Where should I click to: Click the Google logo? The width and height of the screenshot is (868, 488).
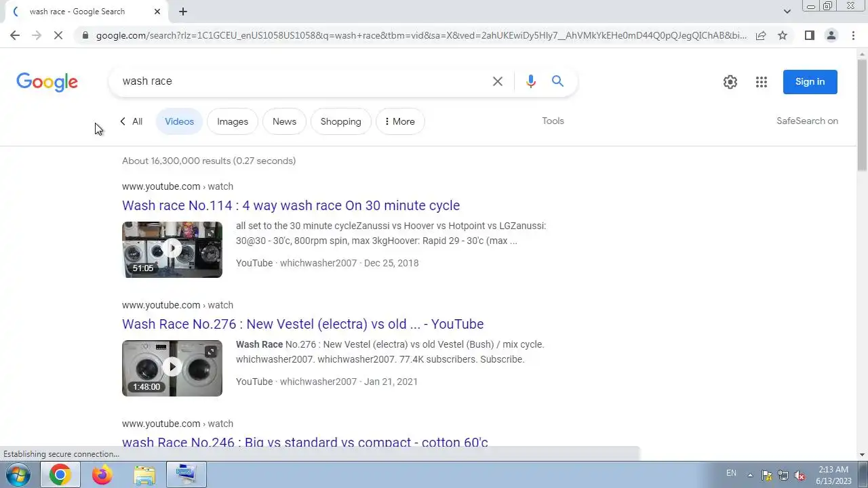[47, 82]
